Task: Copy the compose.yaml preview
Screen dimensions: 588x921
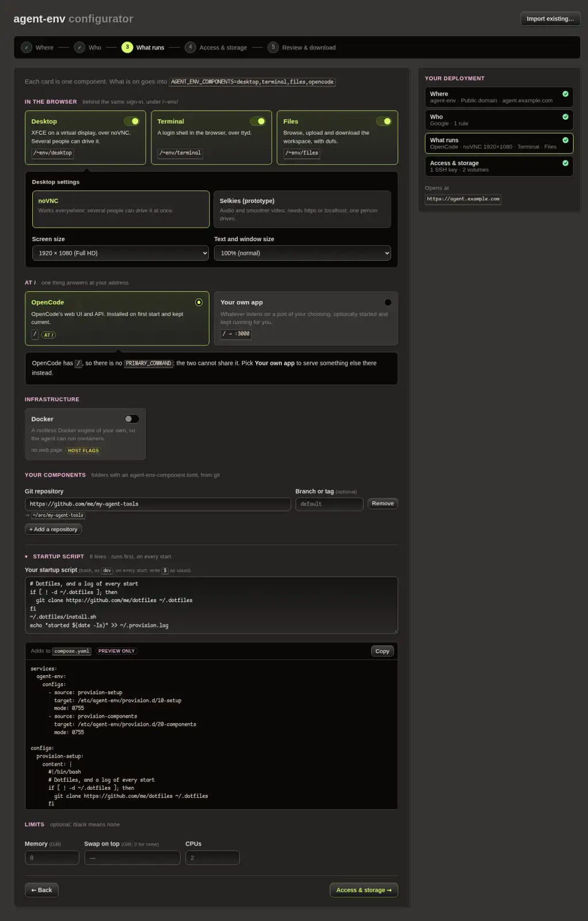Action: click(383, 651)
